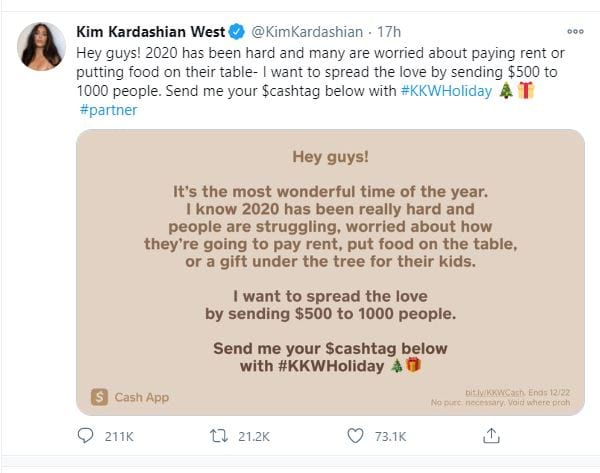This screenshot has height=473, width=600.
Task: Visit the @KimKardashian handle link
Action: point(318,33)
